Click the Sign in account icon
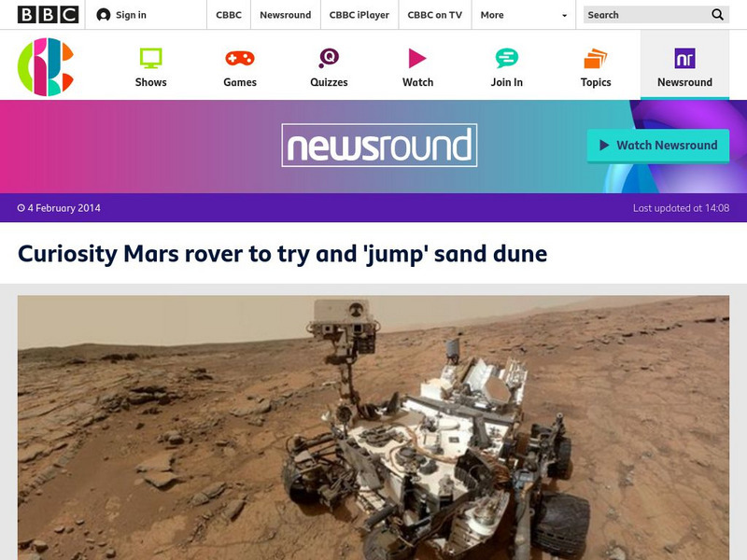 (103, 15)
